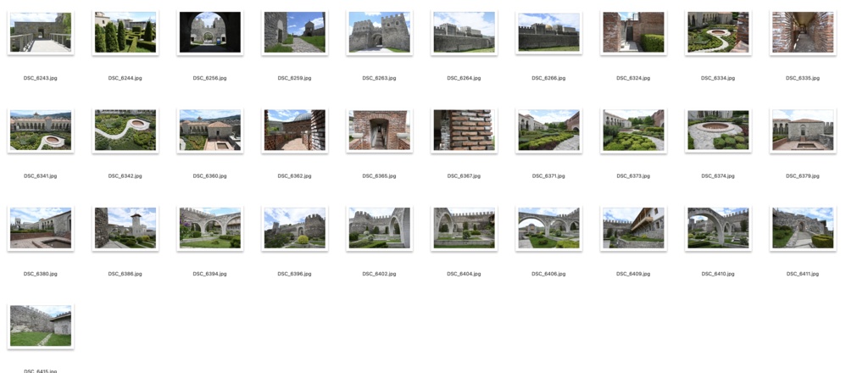Click the DSC_6324.jpg name label

pyautogui.click(x=633, y=78)
